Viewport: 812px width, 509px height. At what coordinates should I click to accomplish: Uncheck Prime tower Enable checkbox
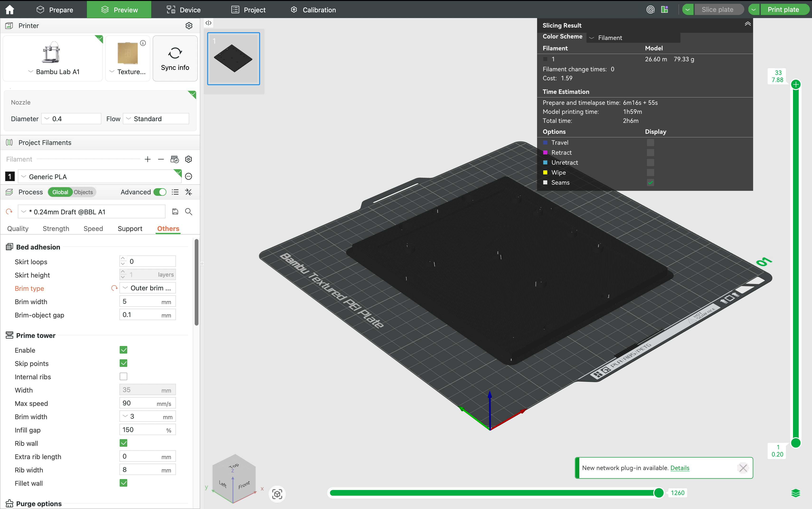tap(123, 350)
